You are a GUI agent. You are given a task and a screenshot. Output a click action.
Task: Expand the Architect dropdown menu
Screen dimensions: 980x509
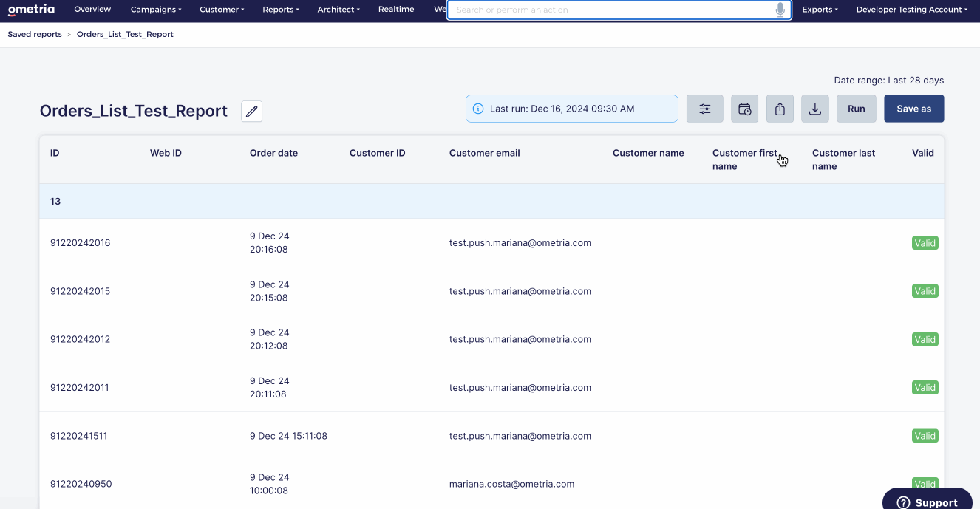pos(338,10)
